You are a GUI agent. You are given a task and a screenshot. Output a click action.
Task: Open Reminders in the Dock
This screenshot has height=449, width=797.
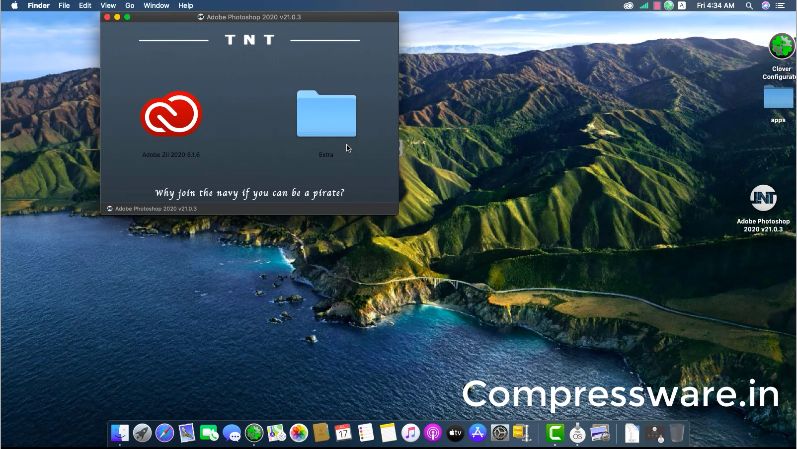pos(365,433)
